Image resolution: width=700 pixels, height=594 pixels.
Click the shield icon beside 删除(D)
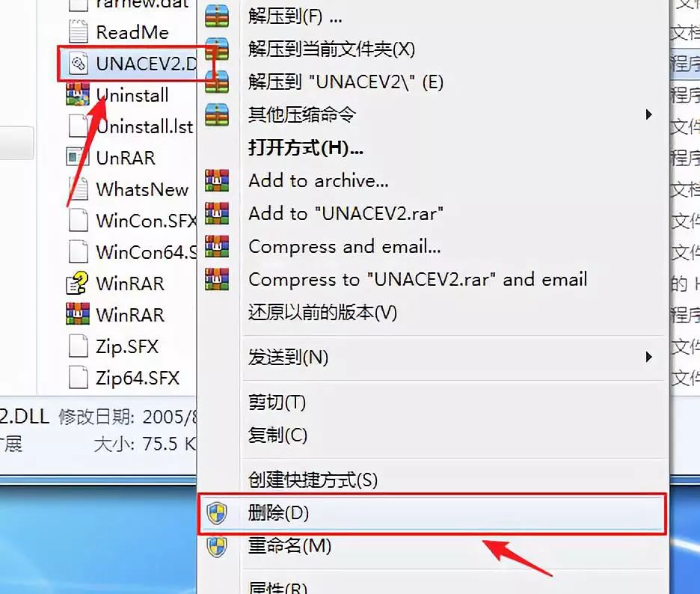[217, 513]
